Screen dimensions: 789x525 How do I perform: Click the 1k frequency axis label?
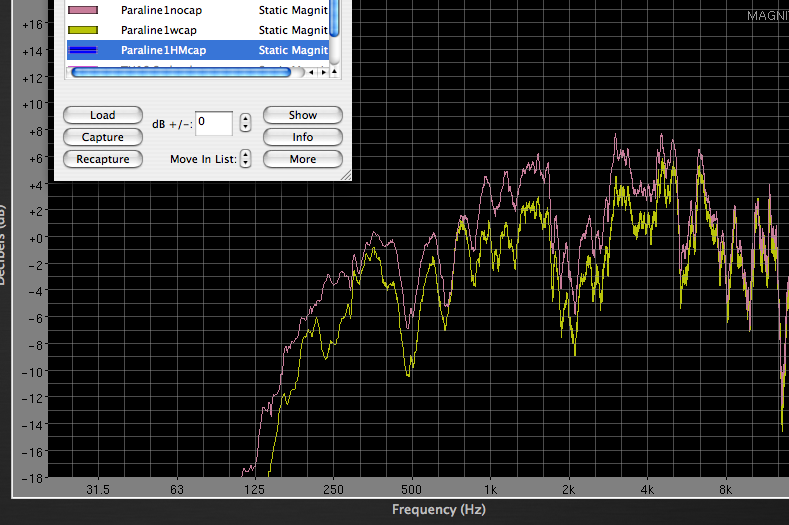click(491, 490)
